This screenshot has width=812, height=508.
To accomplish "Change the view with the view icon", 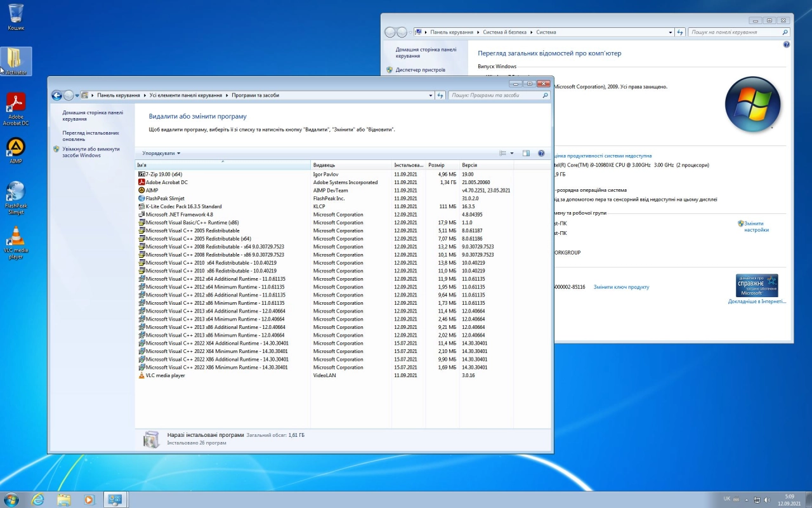I will point(502,153).
